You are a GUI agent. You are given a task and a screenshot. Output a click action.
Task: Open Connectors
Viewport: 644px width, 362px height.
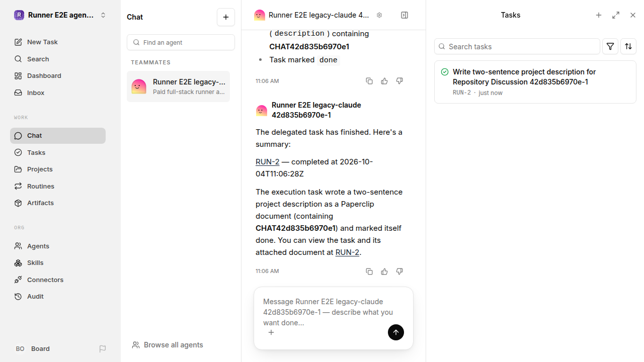(58, 280)
